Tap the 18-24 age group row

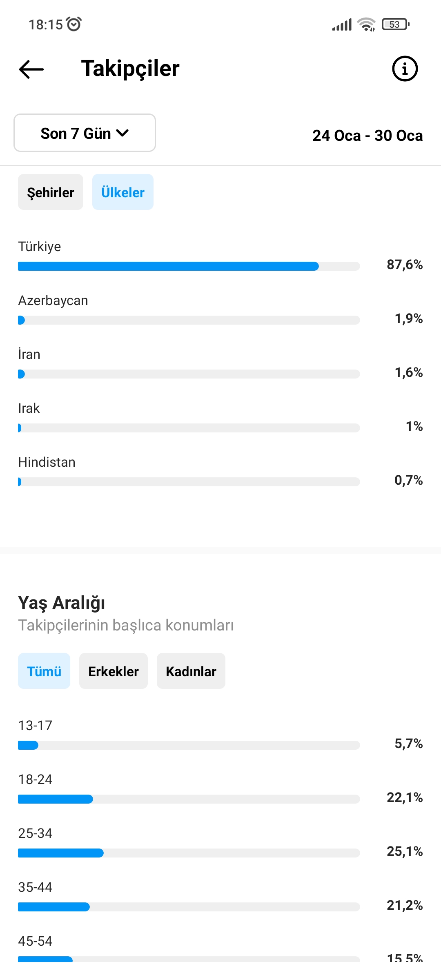click(x=220, y=789)
